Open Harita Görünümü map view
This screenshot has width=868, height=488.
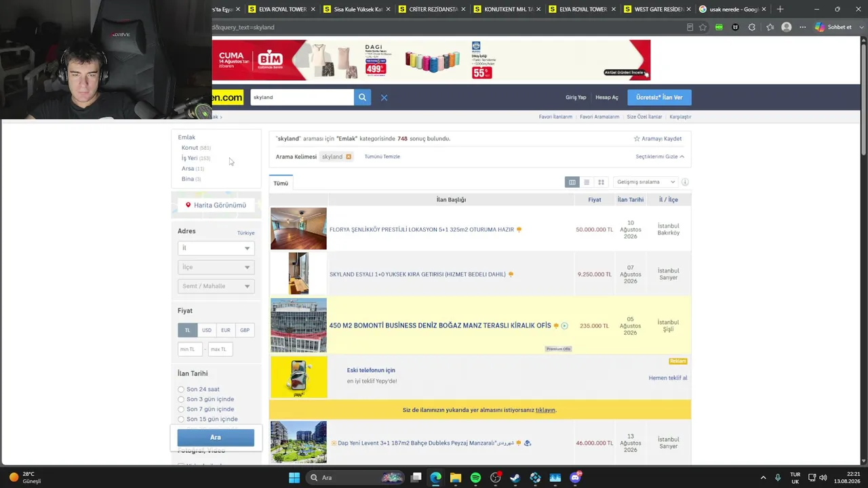coord(216,205)
